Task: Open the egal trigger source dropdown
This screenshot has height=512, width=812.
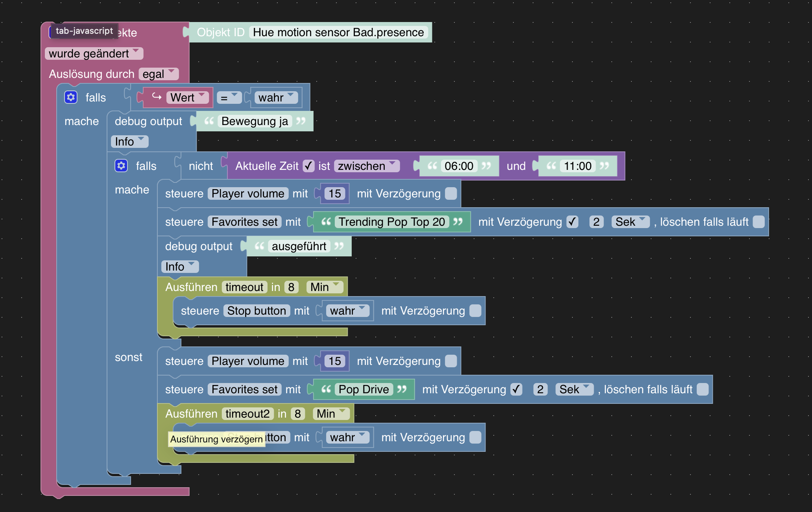Action: click(158, 74)
